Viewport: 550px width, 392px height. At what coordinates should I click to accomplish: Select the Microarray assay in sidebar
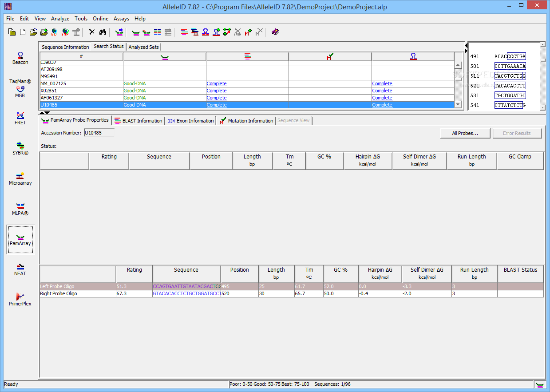coord(20,179)
